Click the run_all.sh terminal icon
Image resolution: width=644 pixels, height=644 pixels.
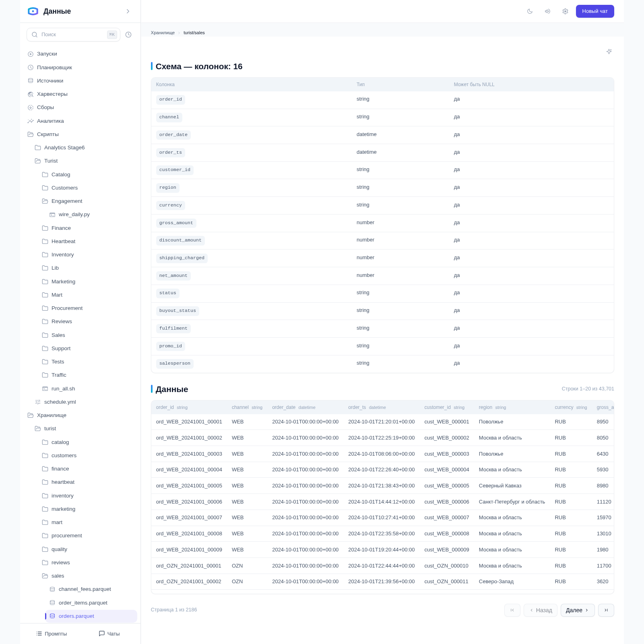point(45,389)
